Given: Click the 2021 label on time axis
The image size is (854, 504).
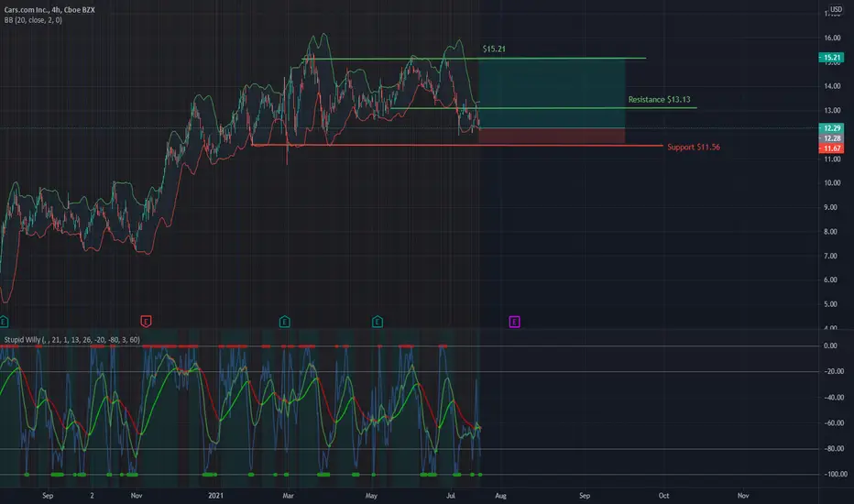Looking at the screenshot, I should pos(215,496).
